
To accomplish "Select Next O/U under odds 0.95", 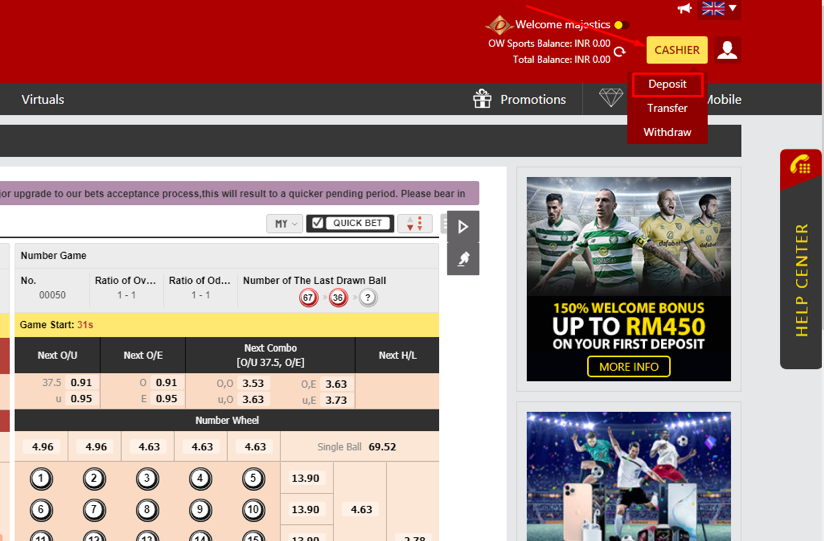I will point(81,399).
